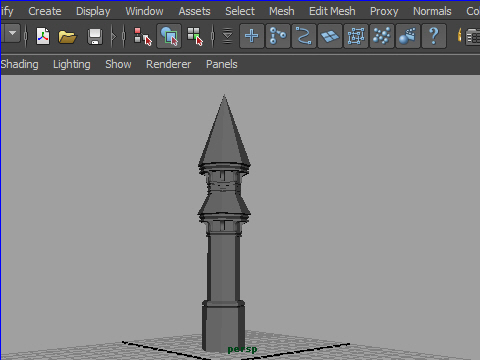Select by object type mode icon
Screen dimensions: 480x360
click(169, 36)
